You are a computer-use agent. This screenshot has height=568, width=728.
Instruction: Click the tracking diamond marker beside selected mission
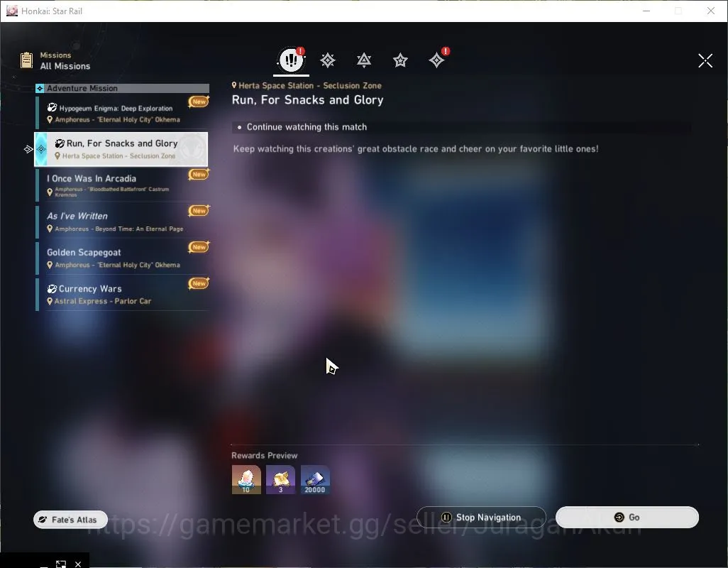pyautogui.click(x=28, y=149)
